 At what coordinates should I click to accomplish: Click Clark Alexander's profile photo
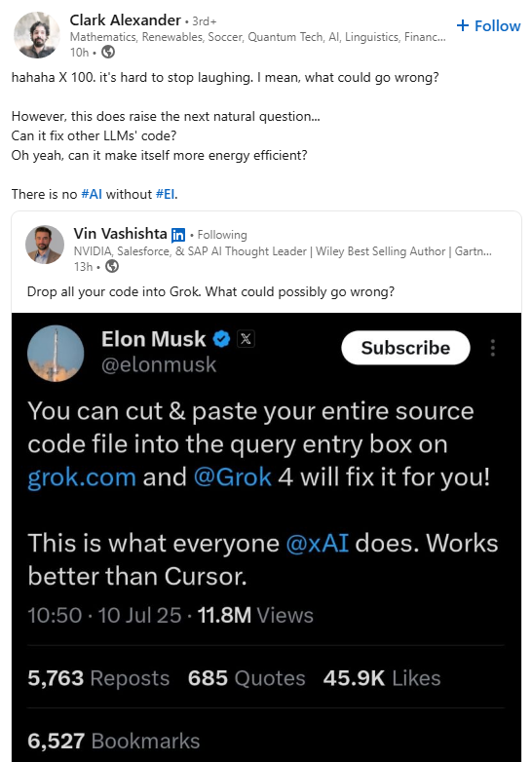(36, 35)
